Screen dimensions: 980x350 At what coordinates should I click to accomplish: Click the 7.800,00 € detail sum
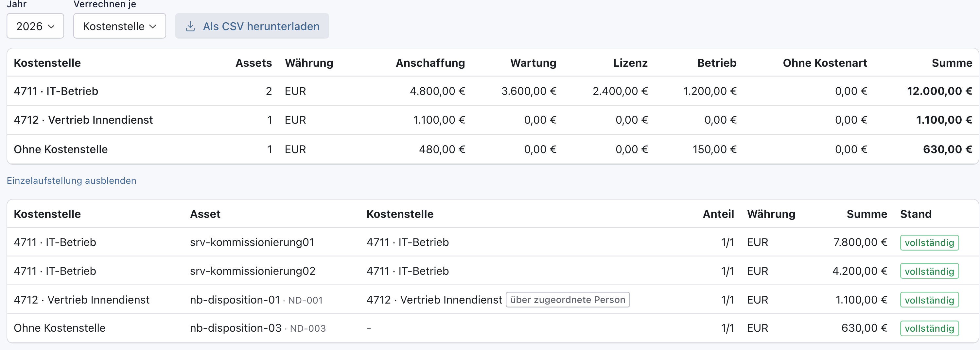pos(860,242)
